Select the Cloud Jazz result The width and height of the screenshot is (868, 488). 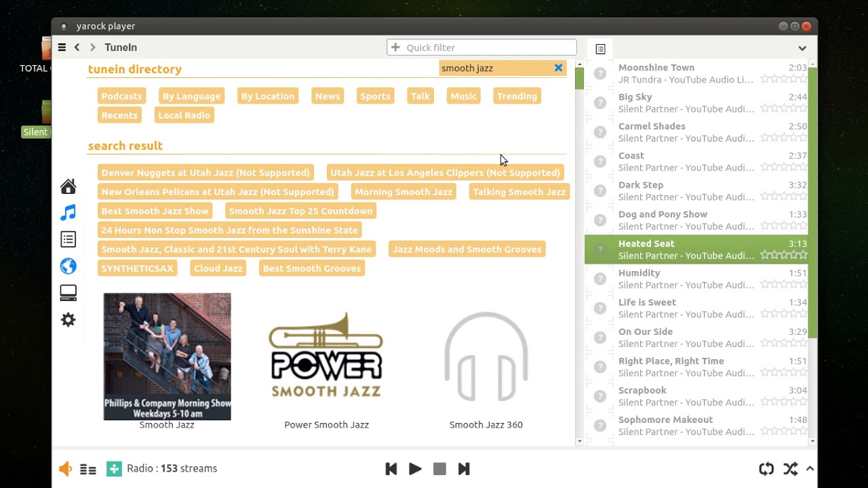click(x=218, y=268)
